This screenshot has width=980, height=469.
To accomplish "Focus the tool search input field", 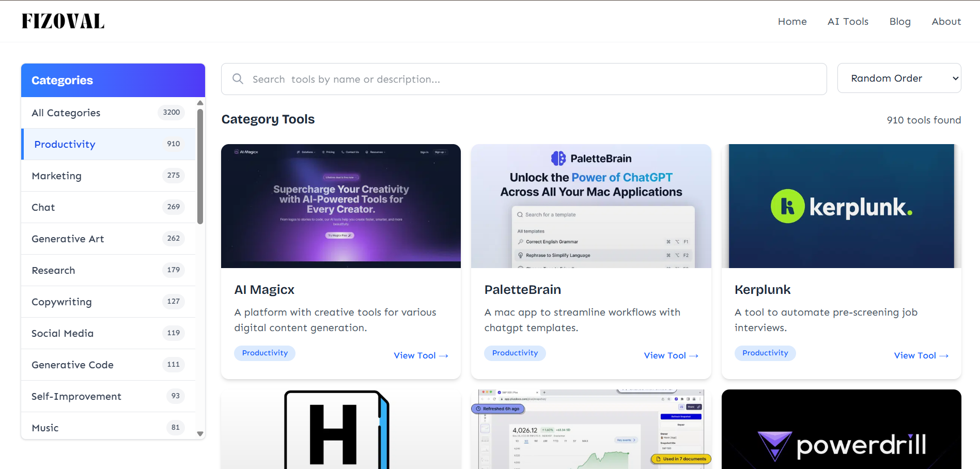I will (524, 79).
